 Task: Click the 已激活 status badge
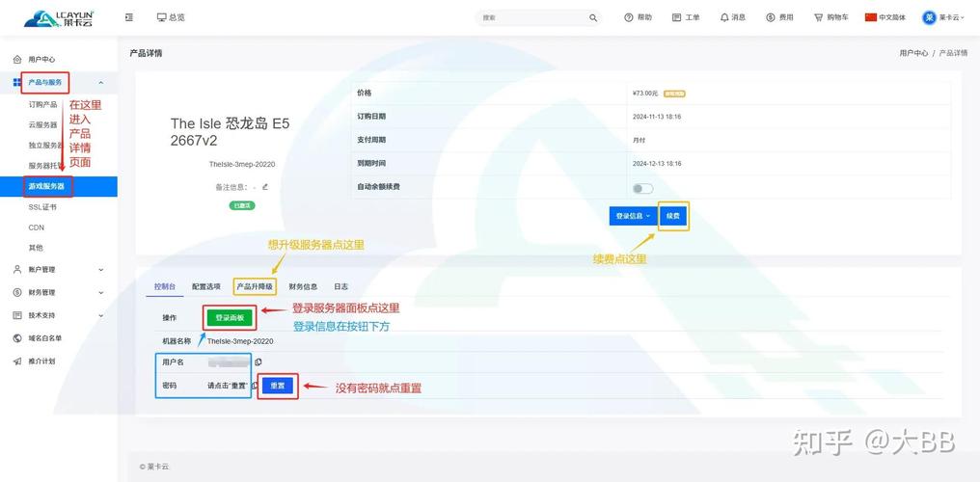242,205
